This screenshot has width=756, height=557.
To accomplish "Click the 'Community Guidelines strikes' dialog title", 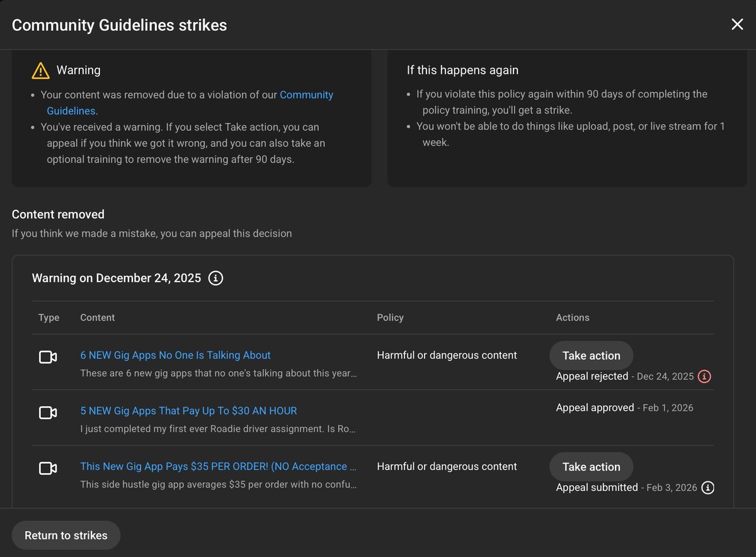I will point(120,25).
